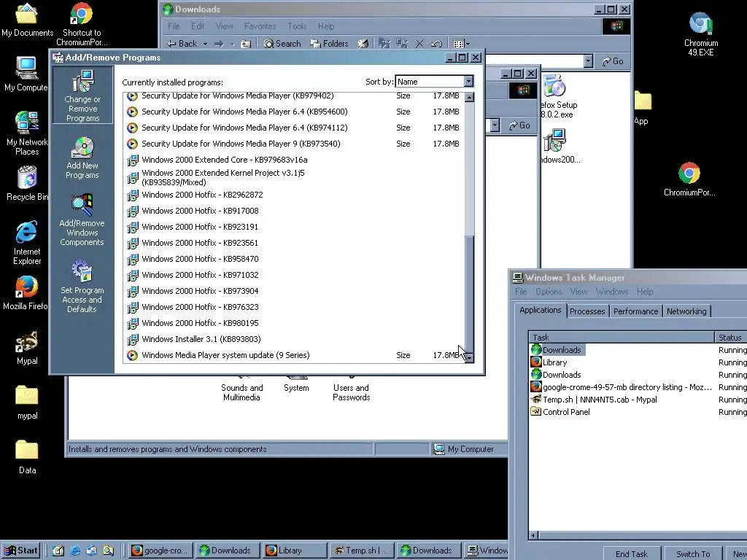The image size is (747, 560).
Task: Click Internet Explorer quick launch icon
Action: (x=75, y=551)
